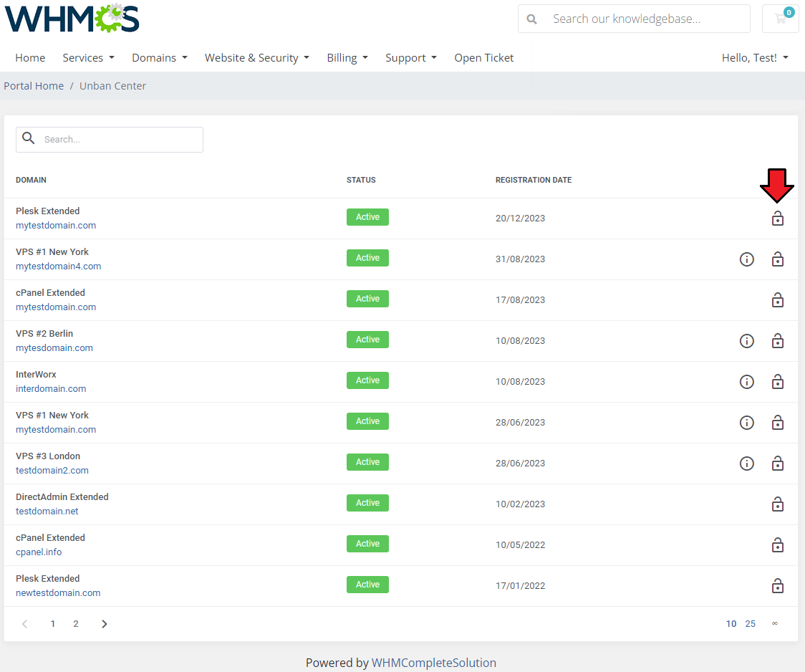Click date 10/05/2022
Viewport: 805px width, 672px height.
coord(520,544)
